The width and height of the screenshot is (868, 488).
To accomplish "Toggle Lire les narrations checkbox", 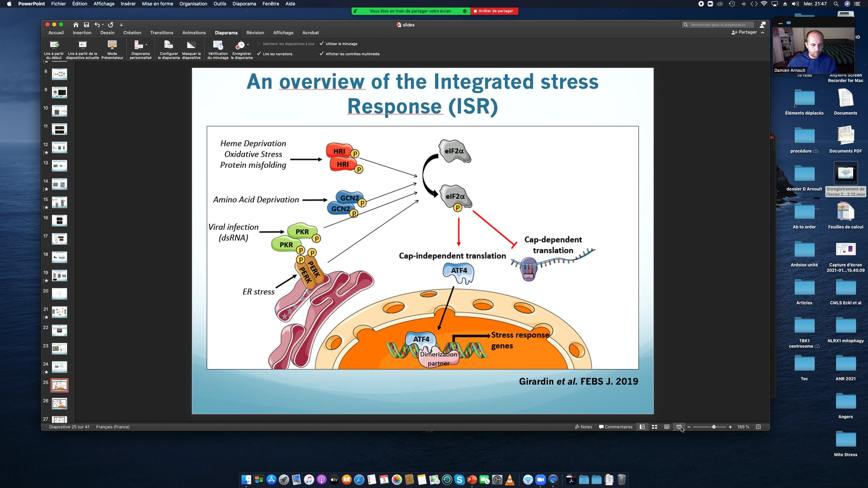I will pyautogui.click(x=259, y=54).
